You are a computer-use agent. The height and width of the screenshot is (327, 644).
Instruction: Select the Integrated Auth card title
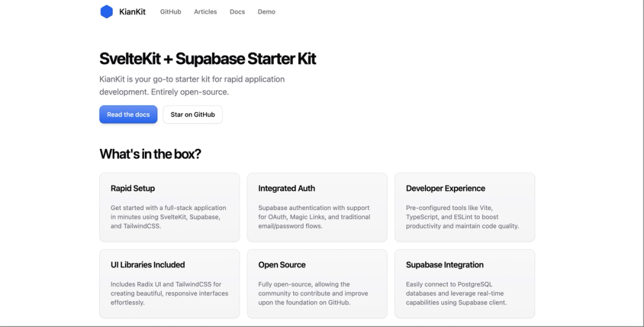pos(287,188)
